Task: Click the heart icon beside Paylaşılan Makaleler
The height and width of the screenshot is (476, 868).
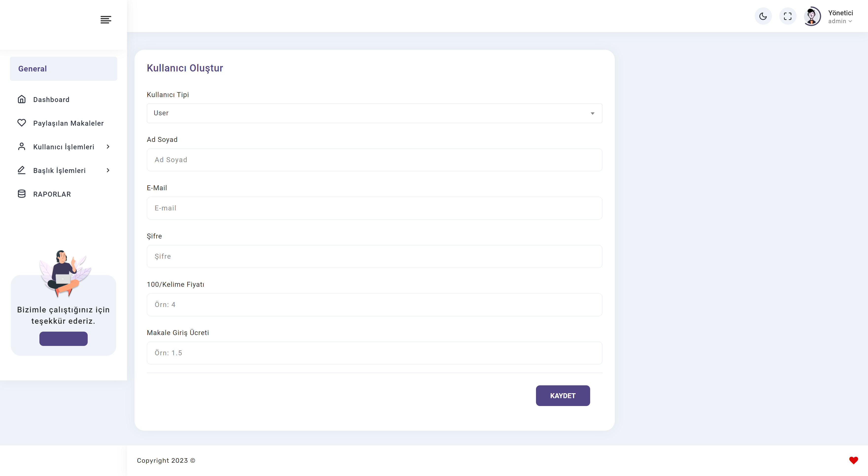Action: [22, 123]
